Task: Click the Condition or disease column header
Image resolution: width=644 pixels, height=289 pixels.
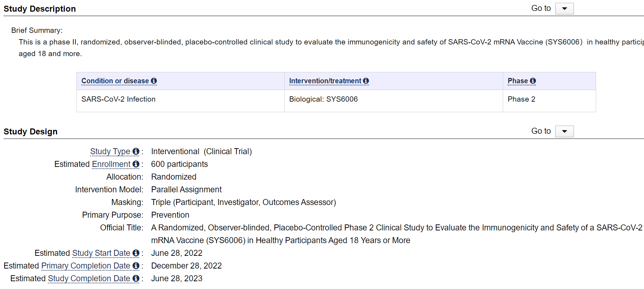Action: tap(115, 81)
